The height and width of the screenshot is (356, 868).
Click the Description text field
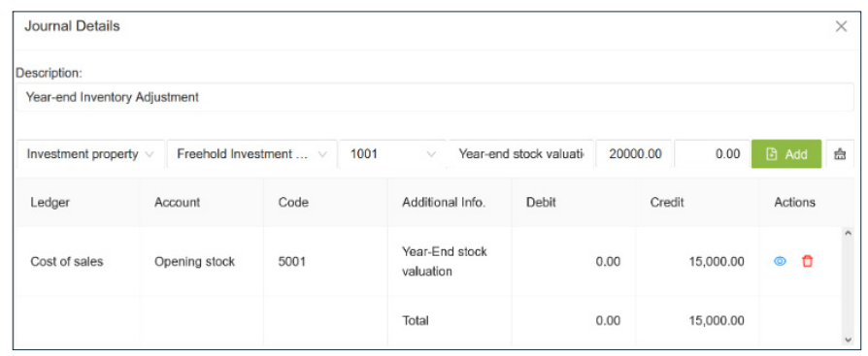[x=435, y=97]
